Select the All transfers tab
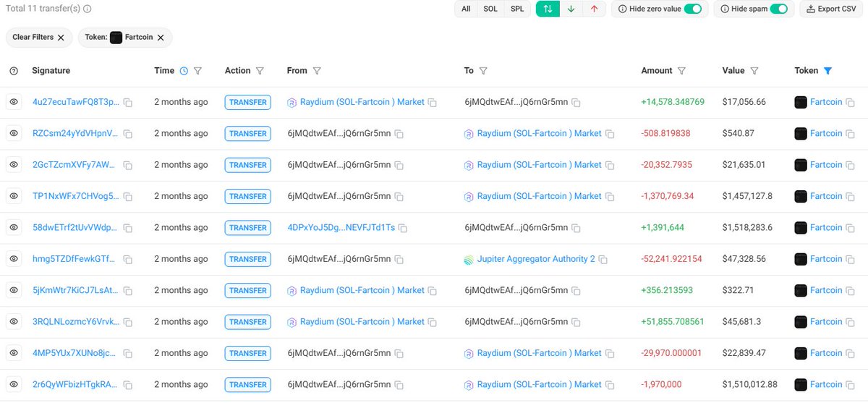Image resolution: width=868 pixels, height=403 pixels. point(466,9)
